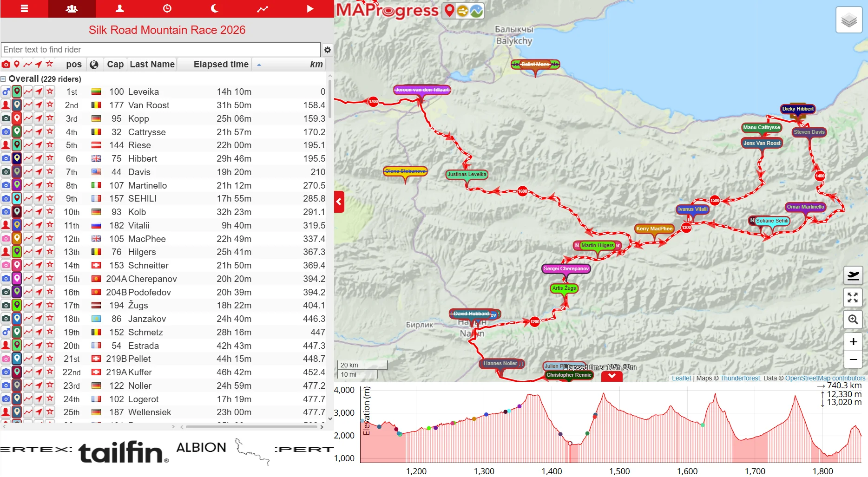Click the star favourites column header icon

pos(50,64)
